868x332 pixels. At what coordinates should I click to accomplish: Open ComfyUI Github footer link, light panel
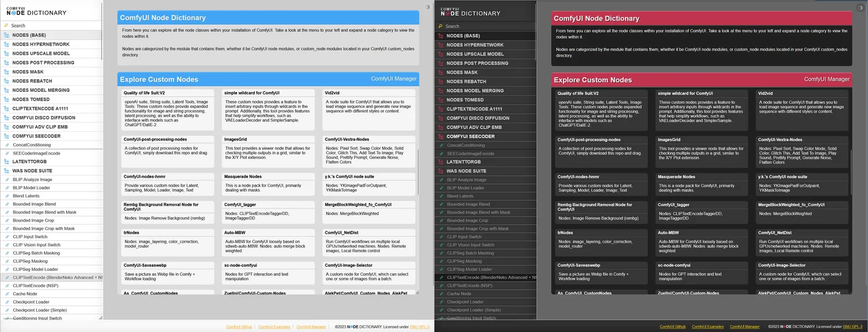click(239, 327)
